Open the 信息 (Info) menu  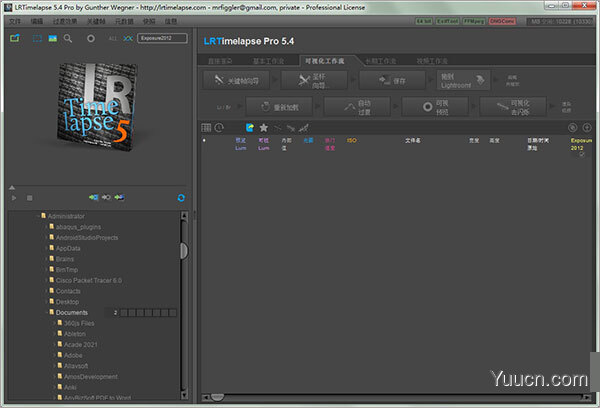(x=171, y=21)
